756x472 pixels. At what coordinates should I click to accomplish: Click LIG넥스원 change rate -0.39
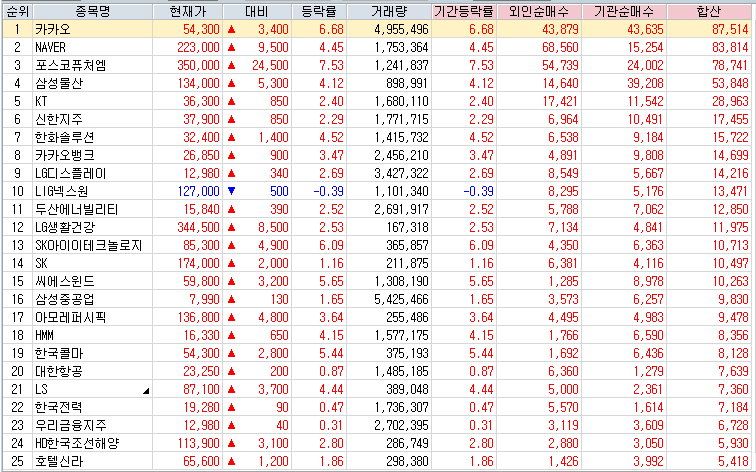pyautogui.click(x=328, y=191)
